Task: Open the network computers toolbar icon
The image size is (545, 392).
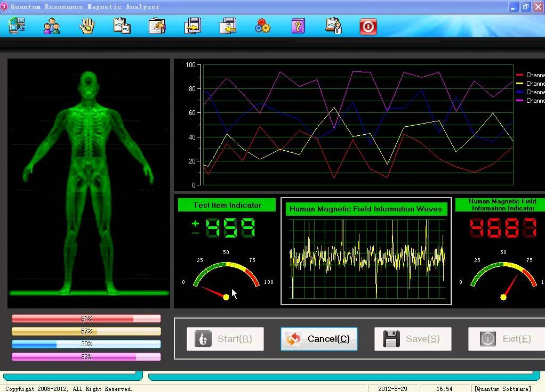Action: tap(17, 26)
